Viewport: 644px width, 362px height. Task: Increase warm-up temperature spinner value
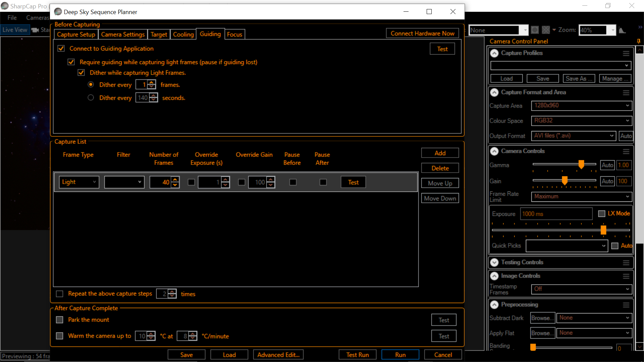coord(151,334)
